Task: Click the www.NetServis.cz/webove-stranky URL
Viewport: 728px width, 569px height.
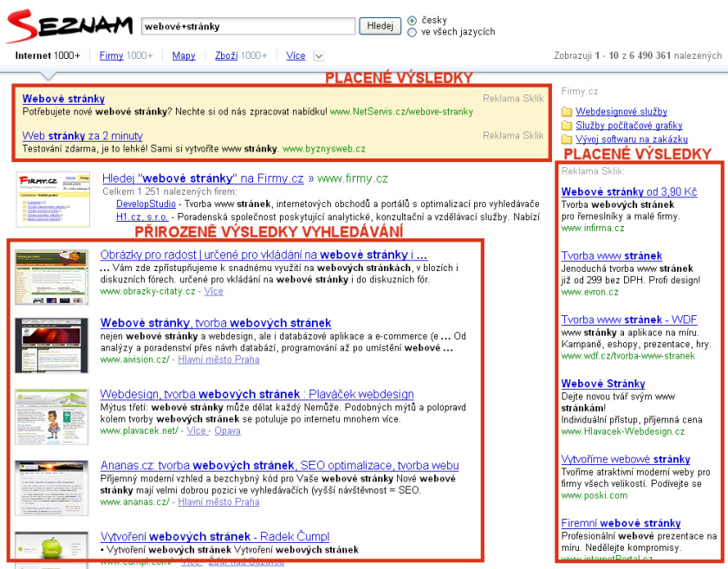Action: [401, 113]
